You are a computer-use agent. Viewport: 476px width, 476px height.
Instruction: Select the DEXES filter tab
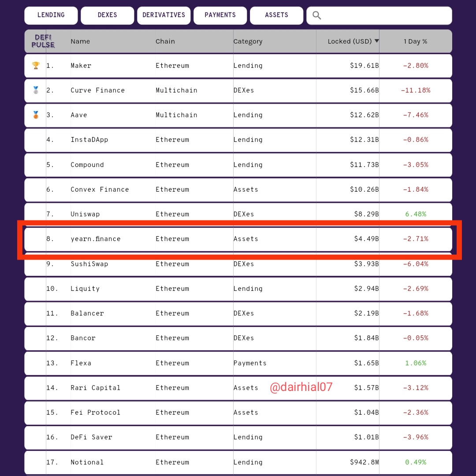108,15
